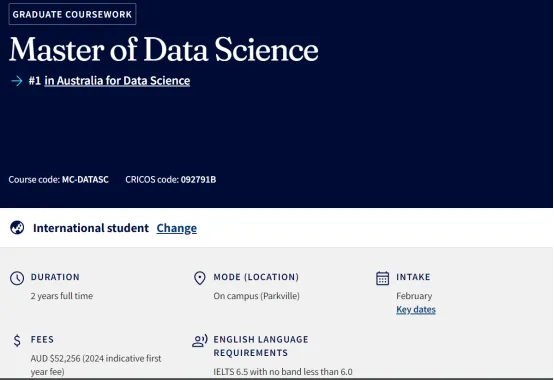Click the Master of Data Science heading

click(x=164, y=49)
